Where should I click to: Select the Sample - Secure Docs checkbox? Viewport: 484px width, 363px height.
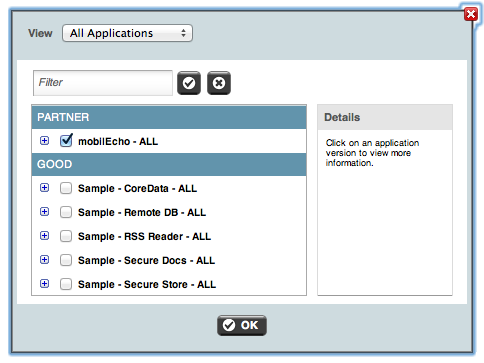pyautogui.click(x=66, y=260)
